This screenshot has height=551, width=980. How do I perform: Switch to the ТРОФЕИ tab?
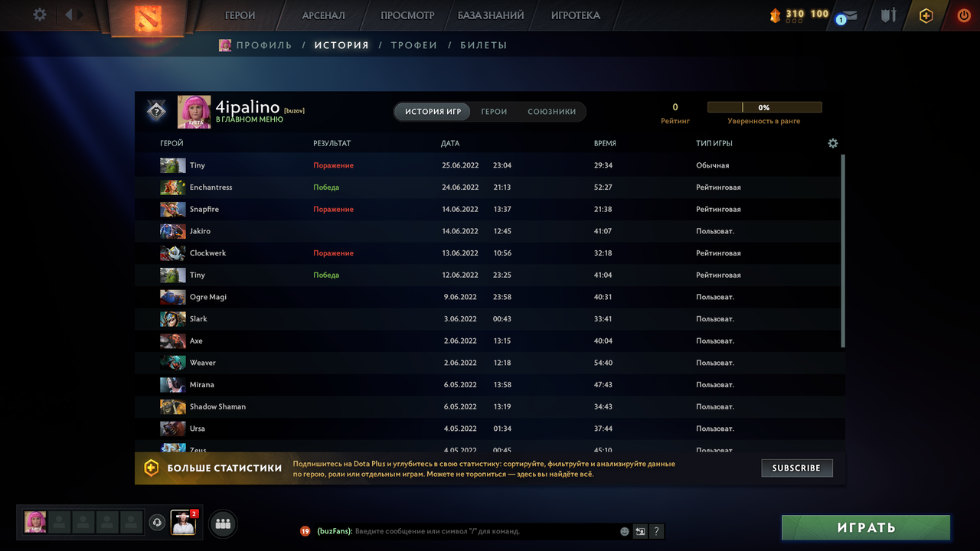click(x=414, y=45)
